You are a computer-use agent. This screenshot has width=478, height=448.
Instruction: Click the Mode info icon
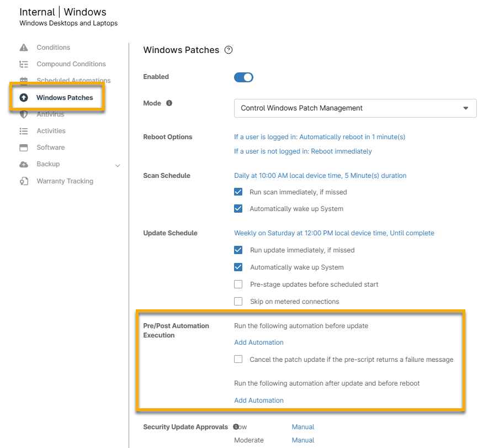[169, 103]
